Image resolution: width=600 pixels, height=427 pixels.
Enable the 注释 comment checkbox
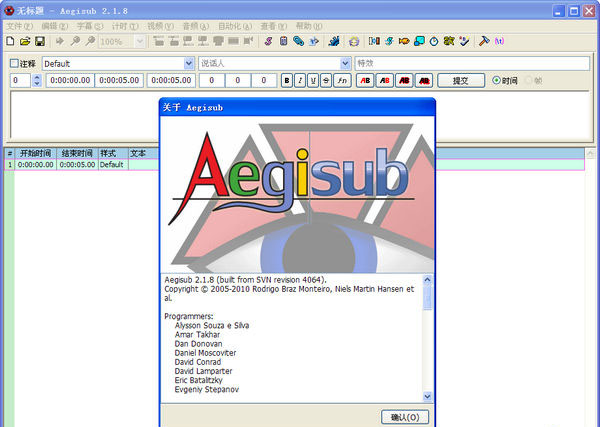coord(14,63)
